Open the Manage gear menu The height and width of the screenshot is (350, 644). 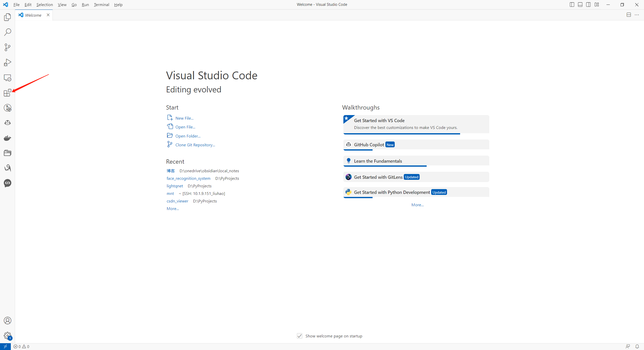click(8, 335)
